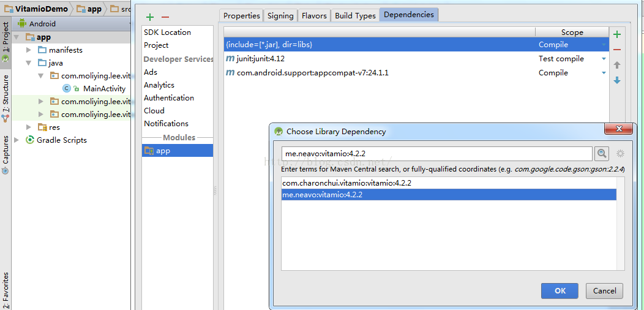Screen dimensions: 644x310
Task: Expand Gradle Scripts node
Action: tap(17, 140)
